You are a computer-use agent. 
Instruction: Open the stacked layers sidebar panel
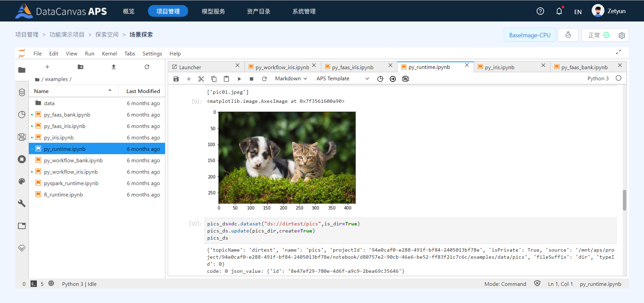22,92
